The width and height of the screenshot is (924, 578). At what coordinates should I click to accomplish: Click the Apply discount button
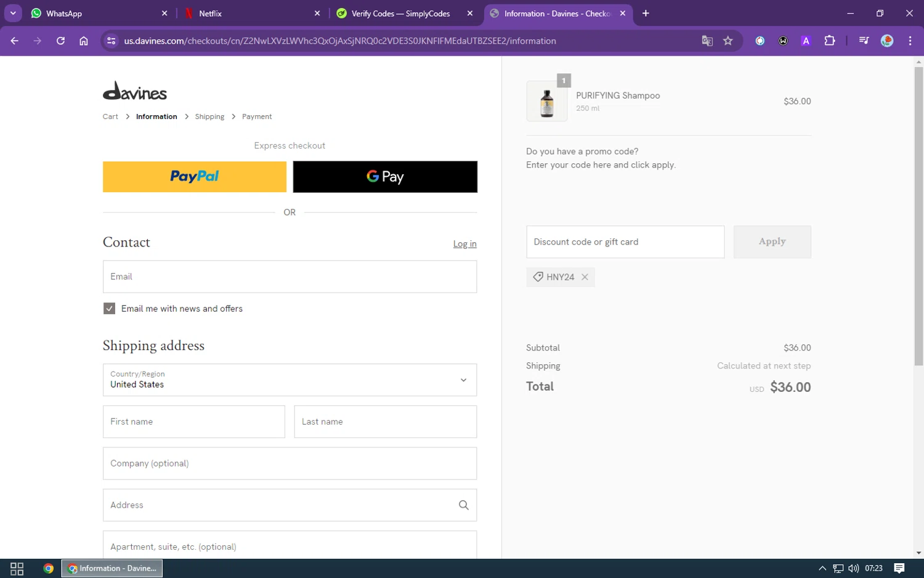pyautogui.click(x=772, y=242)
